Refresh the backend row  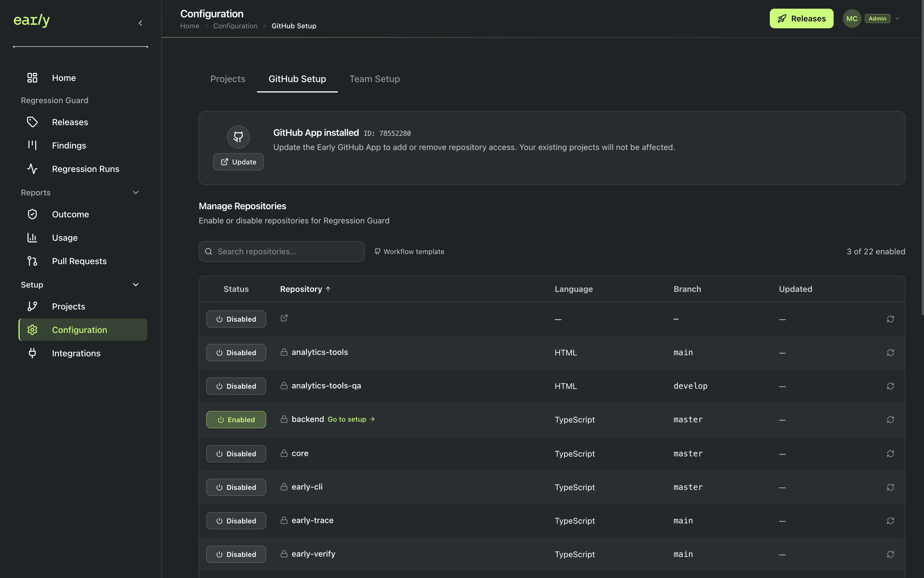[891, 420]
